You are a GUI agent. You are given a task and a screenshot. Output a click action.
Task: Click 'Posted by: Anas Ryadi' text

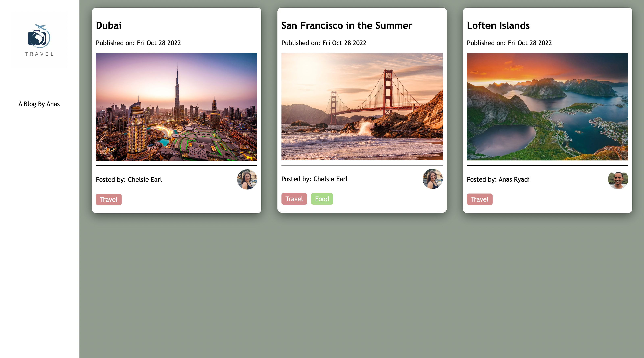click(498, 179)
